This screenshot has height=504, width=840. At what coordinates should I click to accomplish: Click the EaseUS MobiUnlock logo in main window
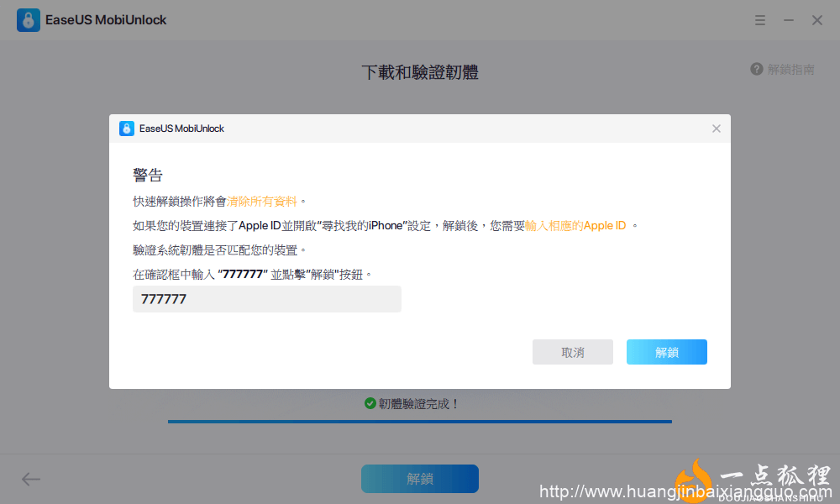(29, 20)
